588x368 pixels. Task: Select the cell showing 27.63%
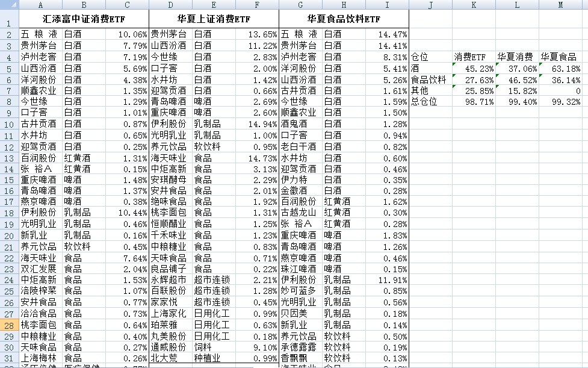click(x=474, y=80)
